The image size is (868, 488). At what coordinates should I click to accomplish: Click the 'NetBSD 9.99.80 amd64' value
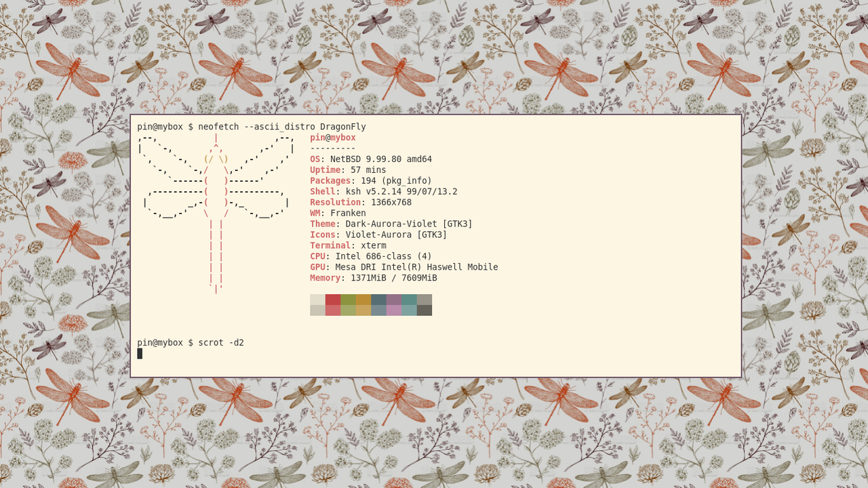pyautogui.click(x=381, y=159)
